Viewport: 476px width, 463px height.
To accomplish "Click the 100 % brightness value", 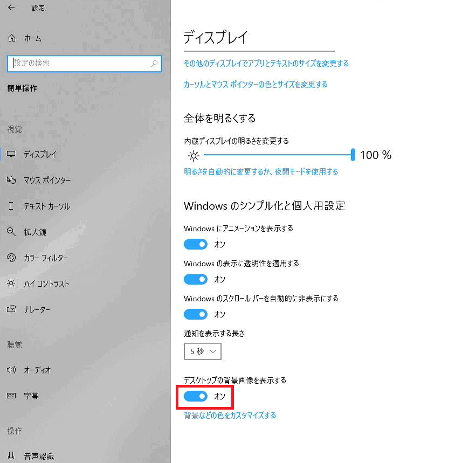I will tap(376, 155).
